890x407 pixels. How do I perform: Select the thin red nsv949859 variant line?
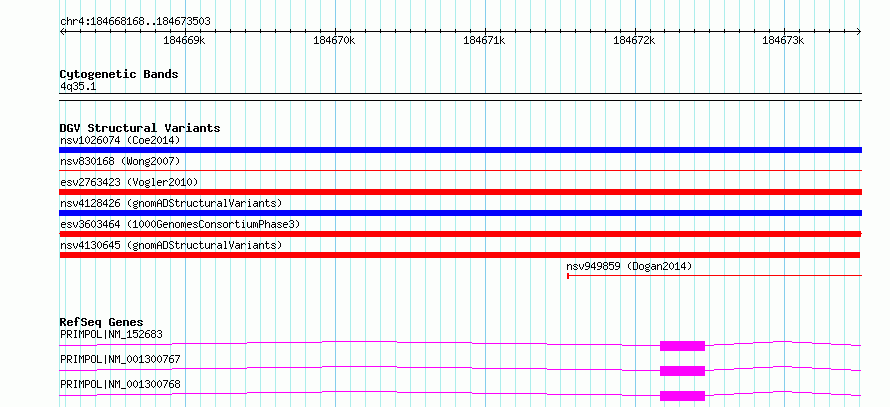714,276
